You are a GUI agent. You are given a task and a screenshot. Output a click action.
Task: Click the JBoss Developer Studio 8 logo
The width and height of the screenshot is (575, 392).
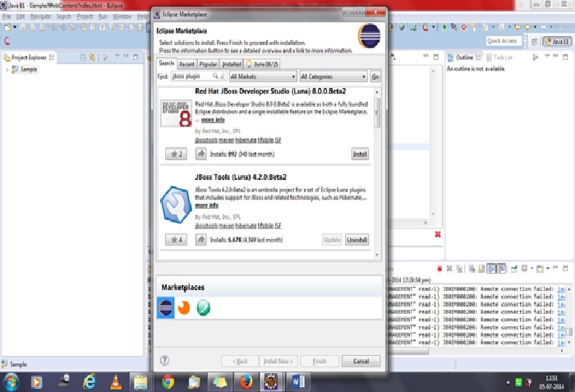[176, 113]
